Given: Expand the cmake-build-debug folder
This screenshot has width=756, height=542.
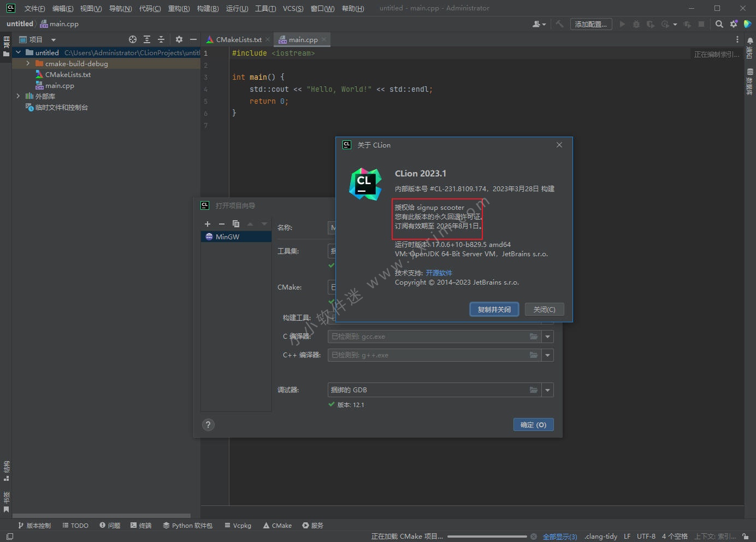Looking at the screenshot, I should pyautogui.click(x=28, y=63).
